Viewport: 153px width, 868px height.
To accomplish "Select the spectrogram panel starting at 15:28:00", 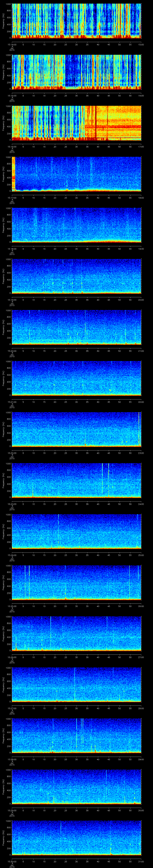I will (77, 736).
